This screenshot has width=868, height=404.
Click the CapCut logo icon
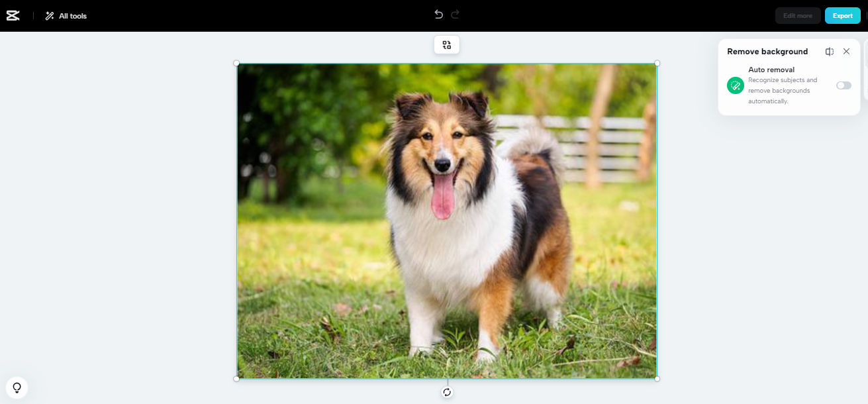click(x=13, y=16)
